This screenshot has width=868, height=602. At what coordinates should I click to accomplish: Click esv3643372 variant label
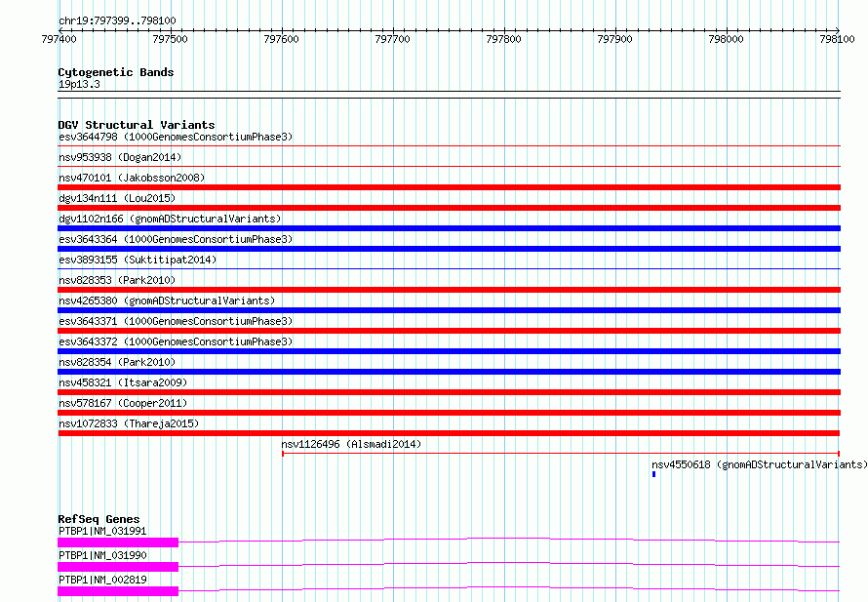point(176,341)
